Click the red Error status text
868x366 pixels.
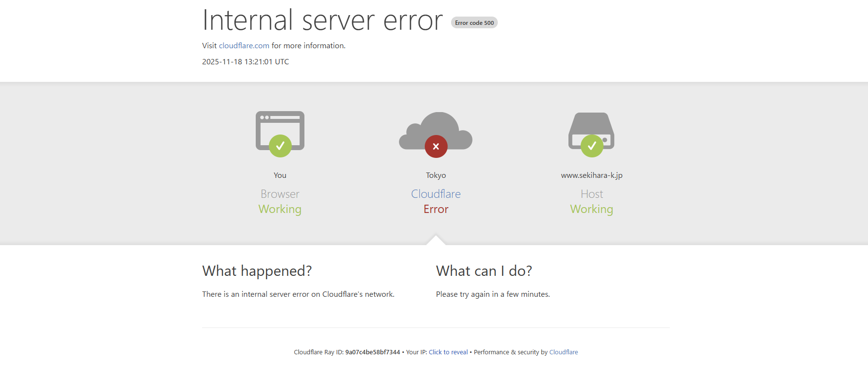[x=436, y=209]
